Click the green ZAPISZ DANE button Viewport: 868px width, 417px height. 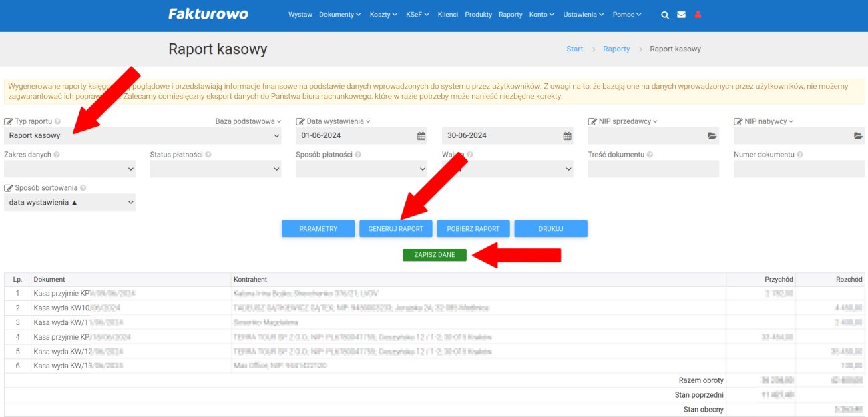[434, 255]
